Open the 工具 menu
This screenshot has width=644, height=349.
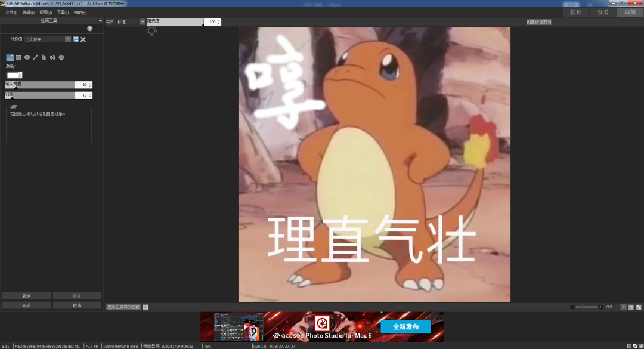tap(63, 13)
